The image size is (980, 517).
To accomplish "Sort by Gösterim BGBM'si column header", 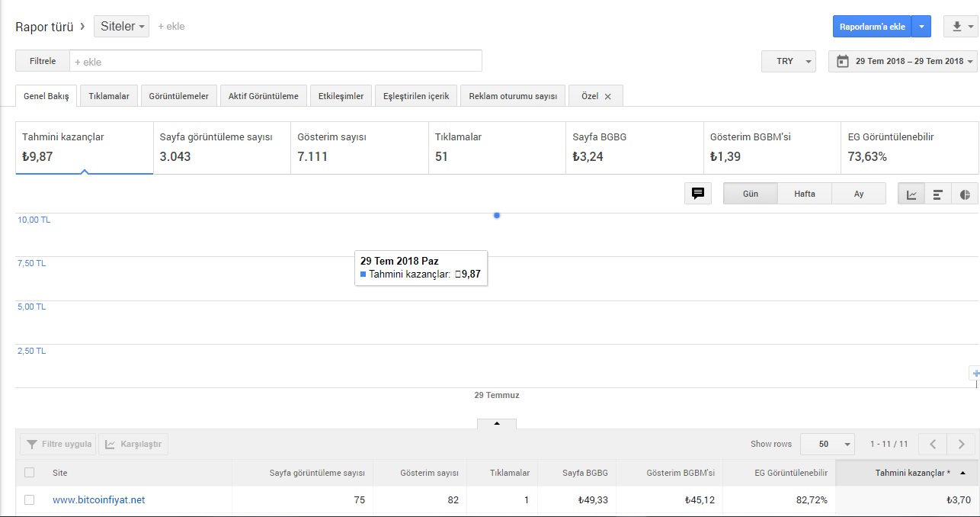I will 681,473.
